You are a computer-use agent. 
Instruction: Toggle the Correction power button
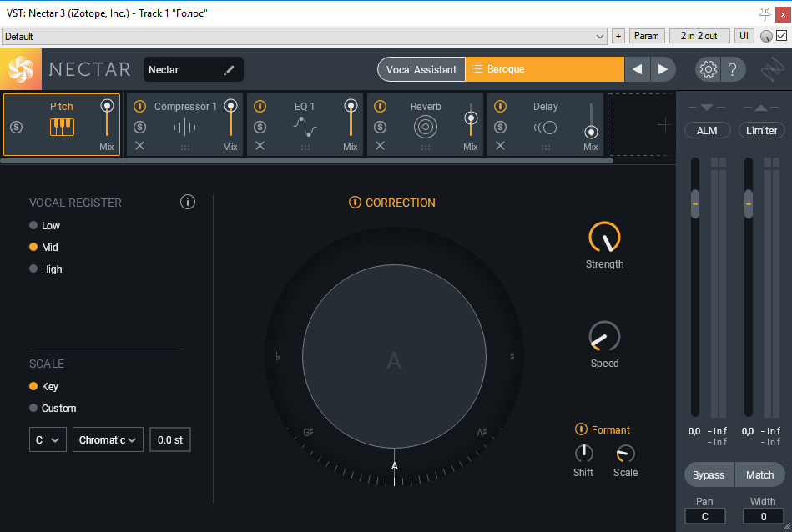355,203
